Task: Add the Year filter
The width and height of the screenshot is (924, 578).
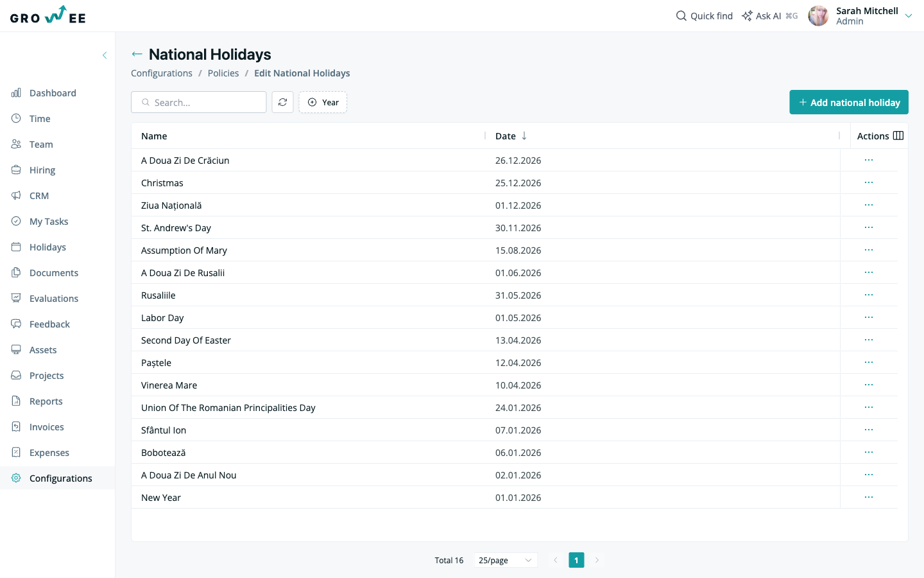Action: [323, 102]
